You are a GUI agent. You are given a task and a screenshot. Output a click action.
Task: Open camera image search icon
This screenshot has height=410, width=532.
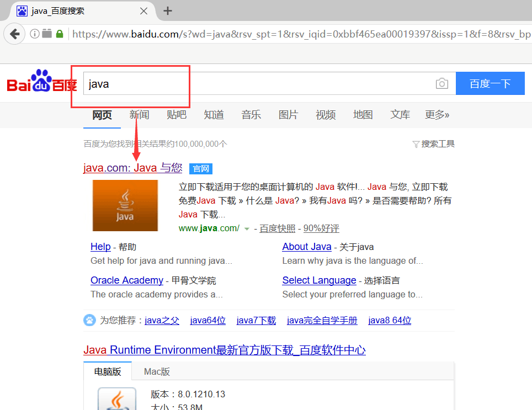click(441, 83)
